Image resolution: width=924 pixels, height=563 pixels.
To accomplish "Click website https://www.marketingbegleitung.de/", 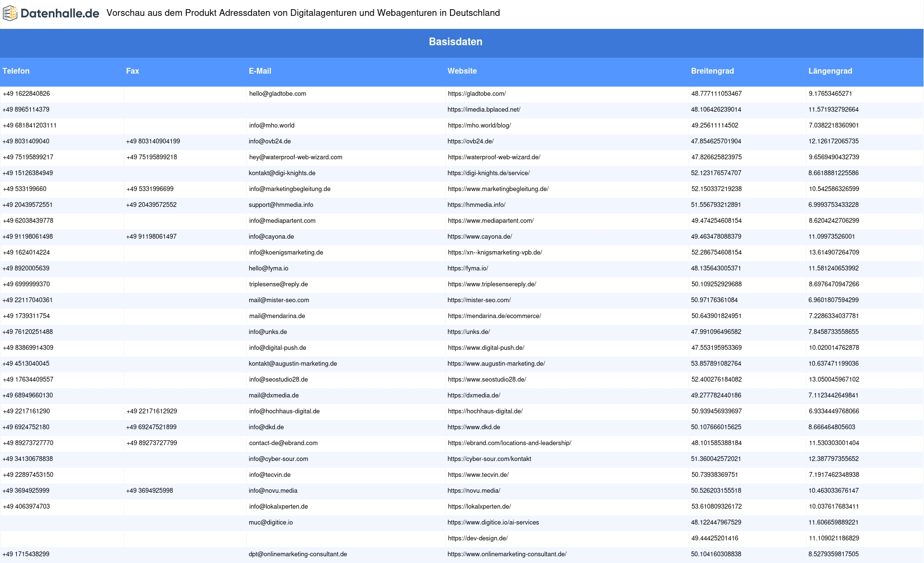I will coord(498,189).
